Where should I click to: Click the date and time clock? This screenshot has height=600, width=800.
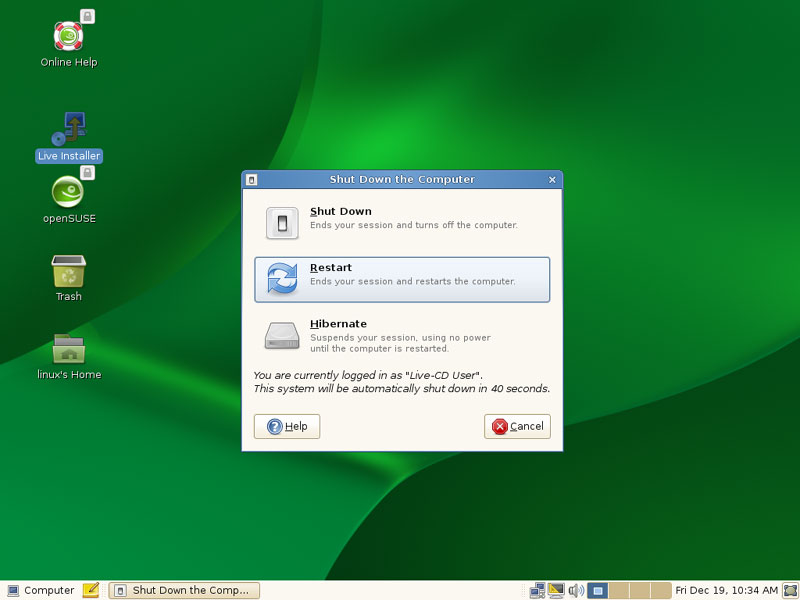point(727,590)
